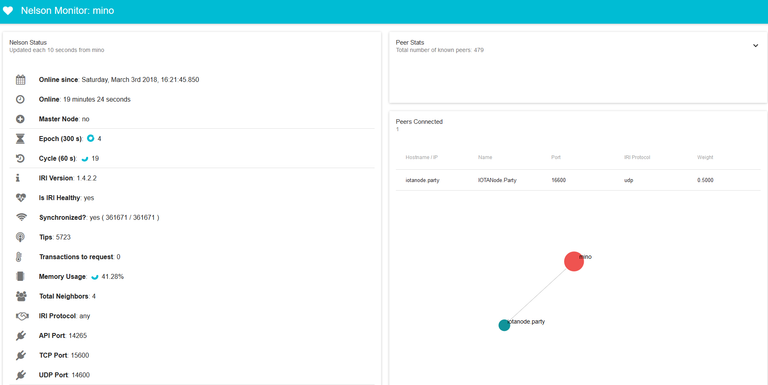Click the IRI Protocol column header

click(637, 157)
